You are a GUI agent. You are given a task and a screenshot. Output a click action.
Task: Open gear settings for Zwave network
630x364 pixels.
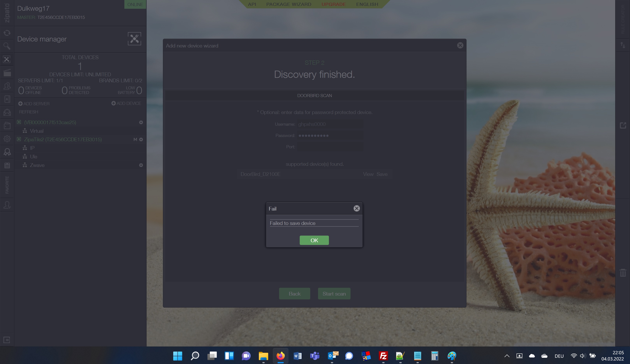click(141, 165)
